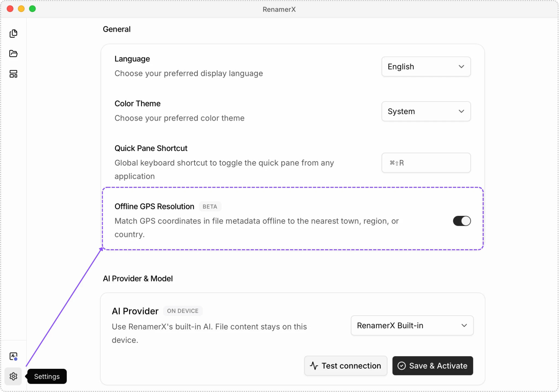Close the RenamerX window with red button
This screenshot has height=392, width=560.
pos(10,9)
